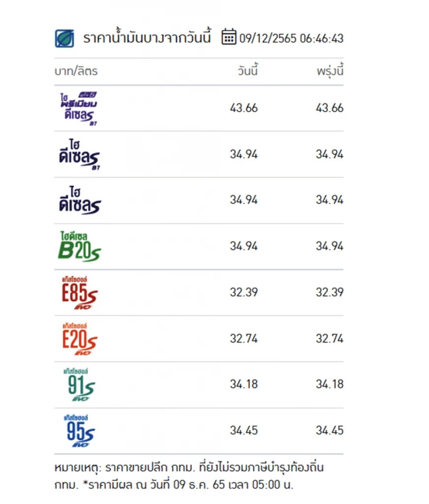The width and height of the screenshot is (429, 504).
Task: Click tomorrow's 34.45 price for Gasohol 95
Action: (329, 431)
